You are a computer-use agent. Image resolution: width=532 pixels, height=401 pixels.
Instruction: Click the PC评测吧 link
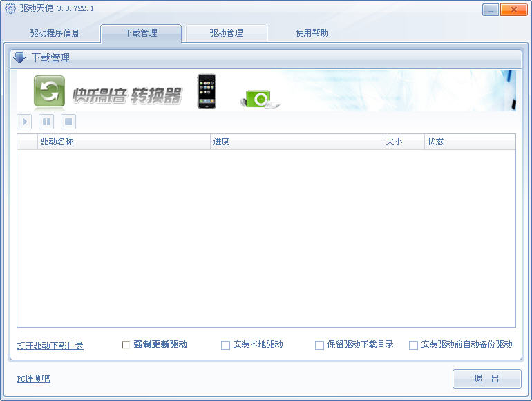click(33, 379)
